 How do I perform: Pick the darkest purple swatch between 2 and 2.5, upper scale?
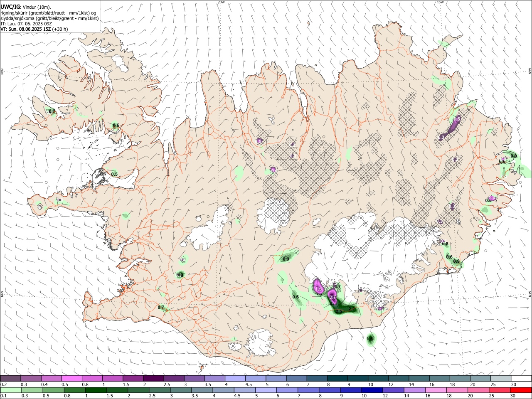pos(153,378)
